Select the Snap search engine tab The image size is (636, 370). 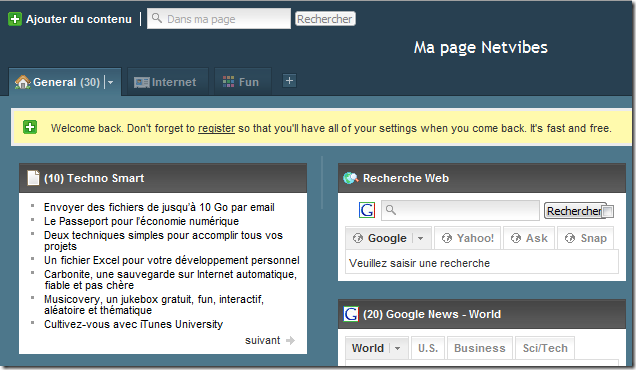pos(585,238)
